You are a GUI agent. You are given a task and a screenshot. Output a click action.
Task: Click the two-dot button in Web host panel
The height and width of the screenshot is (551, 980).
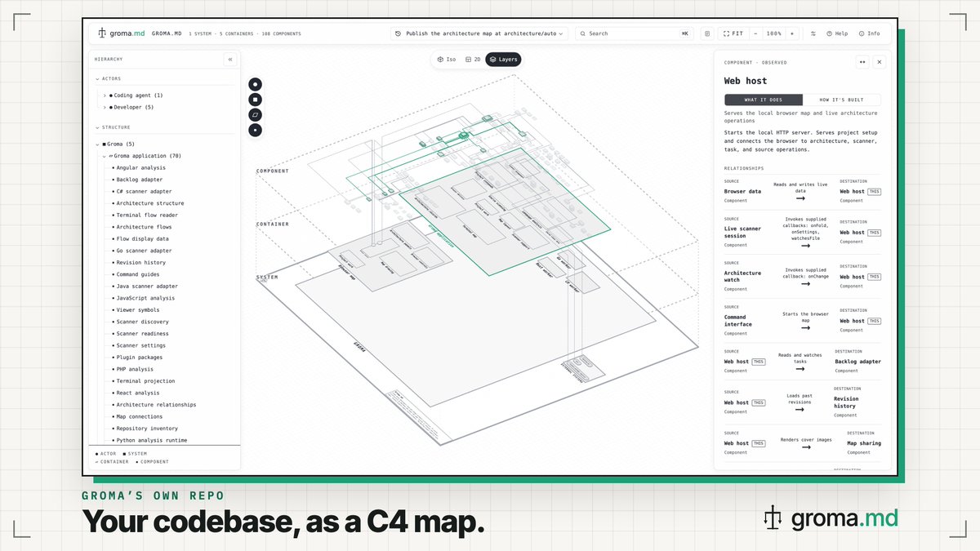pos(862,62)
